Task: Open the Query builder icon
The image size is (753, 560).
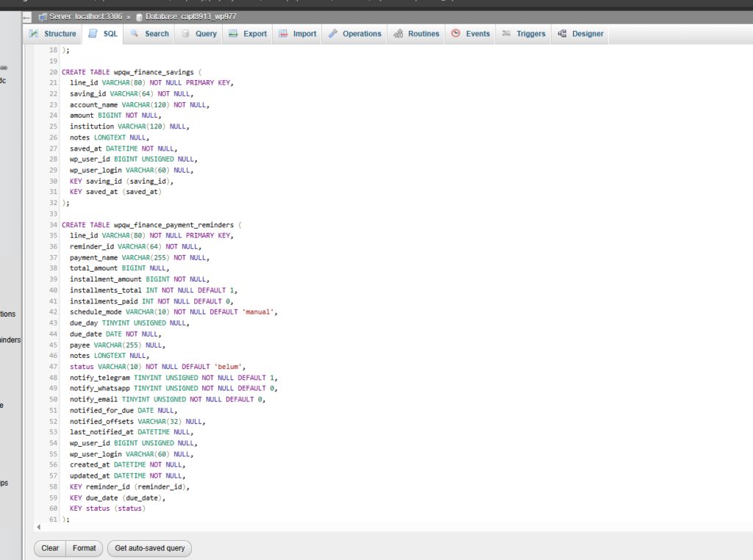Action: click(185, 33)
